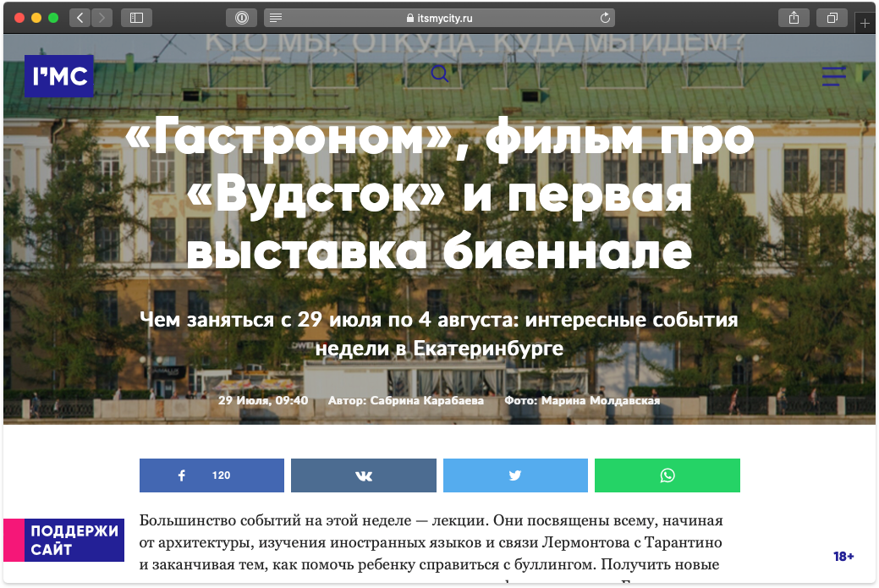Toggle Safari sidebar visibility
The width and height of the screenshot is (879, 588).
(x=136, y=18)
